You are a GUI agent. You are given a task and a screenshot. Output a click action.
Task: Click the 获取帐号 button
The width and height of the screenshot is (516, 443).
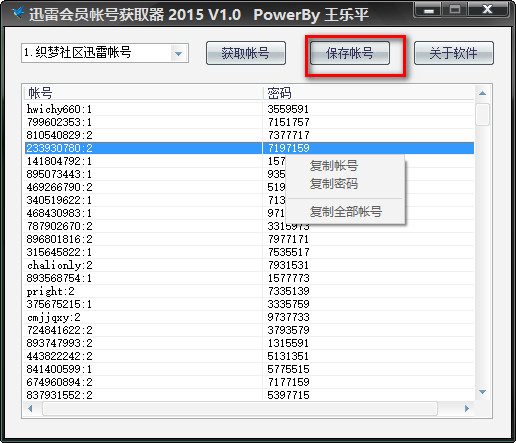pos(246,53)
